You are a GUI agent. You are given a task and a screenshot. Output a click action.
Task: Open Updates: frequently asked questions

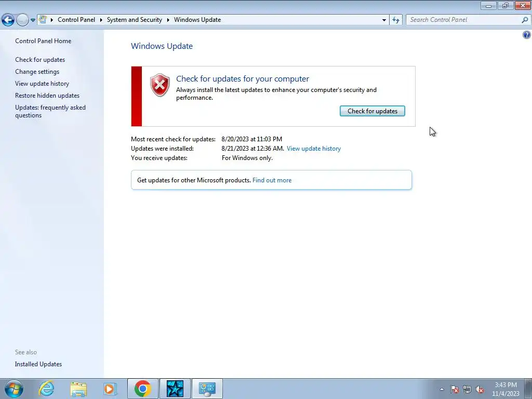point(50,111)
